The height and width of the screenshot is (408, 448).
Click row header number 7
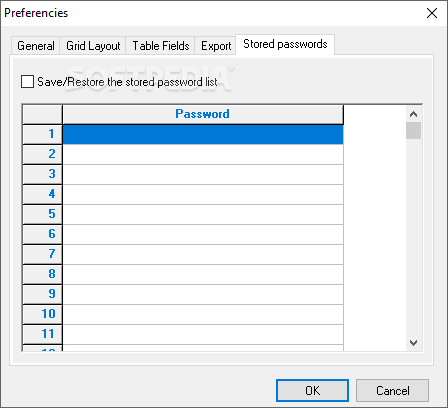[42, 254]
